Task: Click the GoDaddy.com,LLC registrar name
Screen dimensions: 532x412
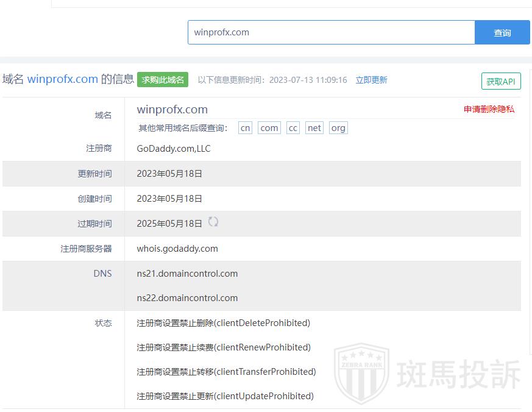Action: (x=174, y=149)
